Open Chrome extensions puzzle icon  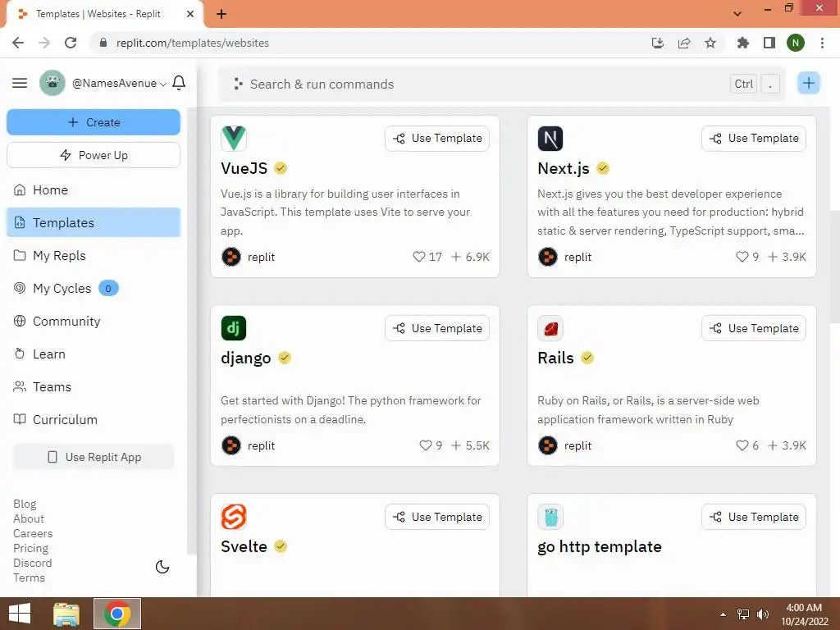pos(742,43)
